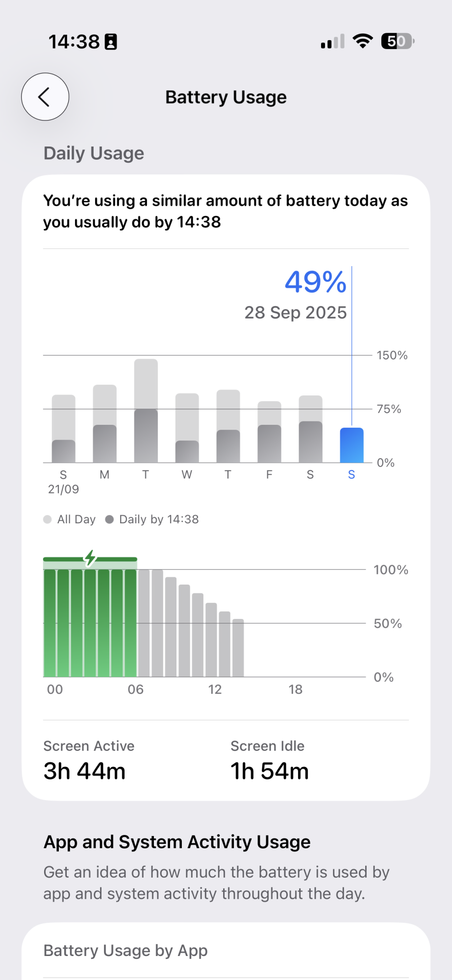Viewport: 452px width, 980px height.
Task: Tap the Wi-Fi status icon
Action: point(363,41)
